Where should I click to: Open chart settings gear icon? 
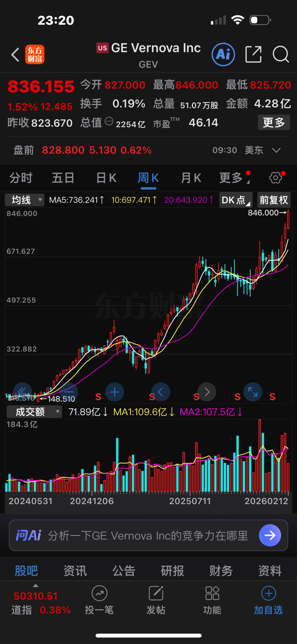tap(276, 178)
